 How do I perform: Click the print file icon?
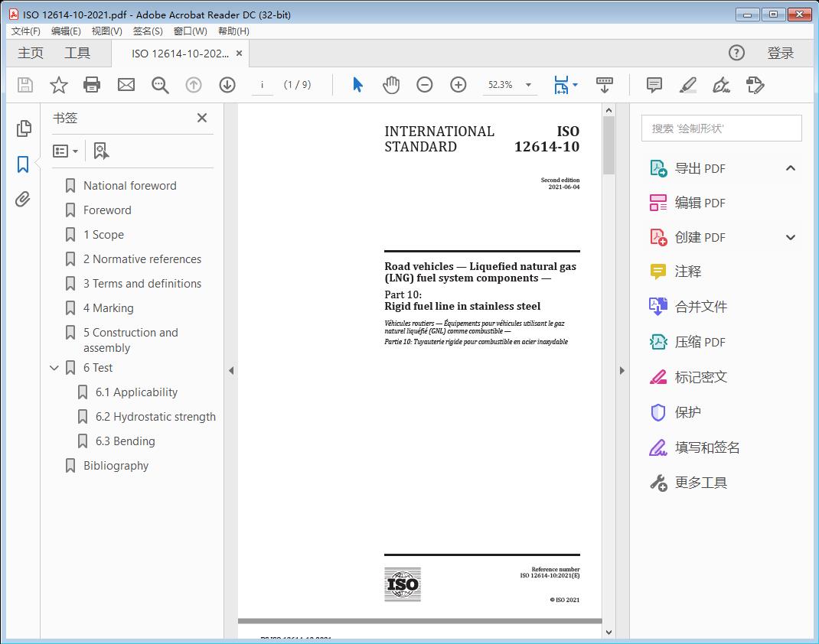(x=92, y=85)
